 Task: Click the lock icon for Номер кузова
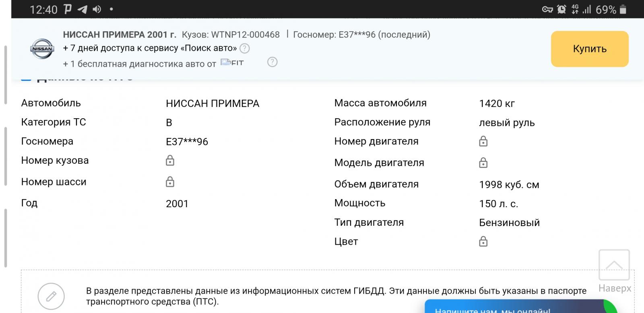click(170, 161)
